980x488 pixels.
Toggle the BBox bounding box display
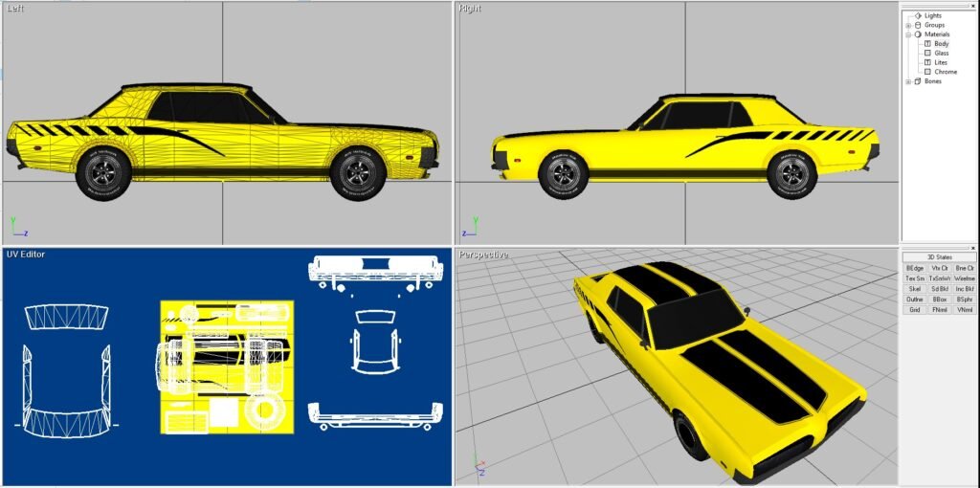[x=940, y=299]
